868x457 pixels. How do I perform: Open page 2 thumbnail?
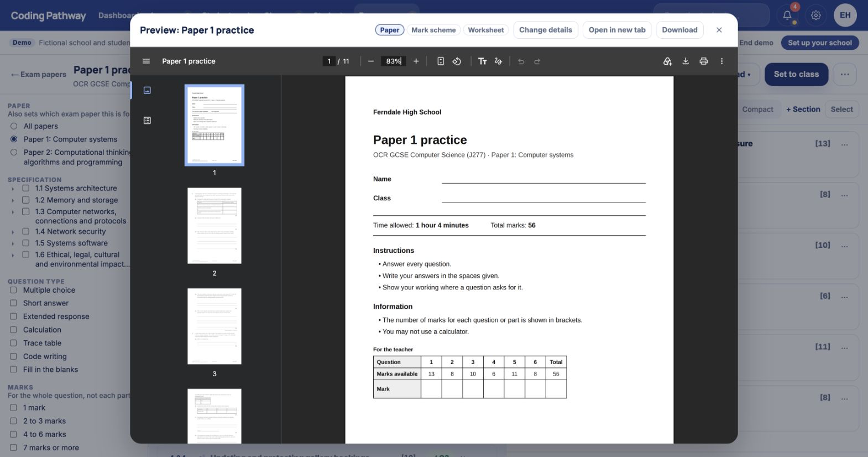tap(215, 226)
